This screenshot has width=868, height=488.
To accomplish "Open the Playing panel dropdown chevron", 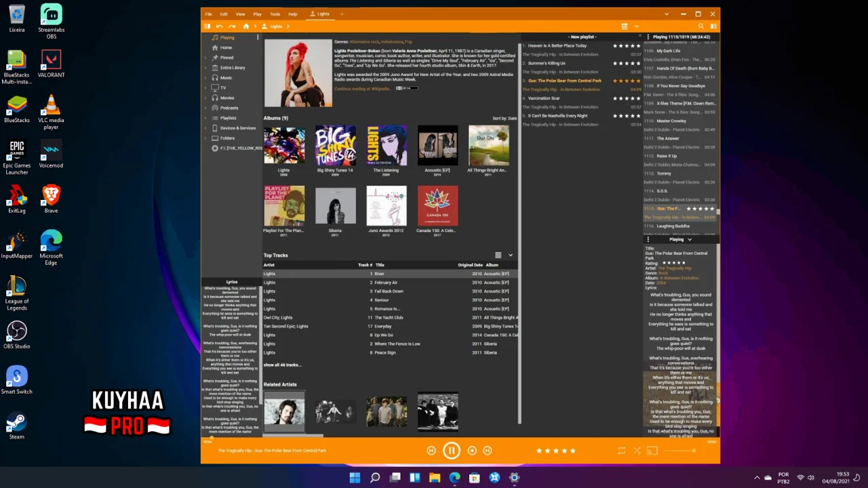I will tap(690, 239).
